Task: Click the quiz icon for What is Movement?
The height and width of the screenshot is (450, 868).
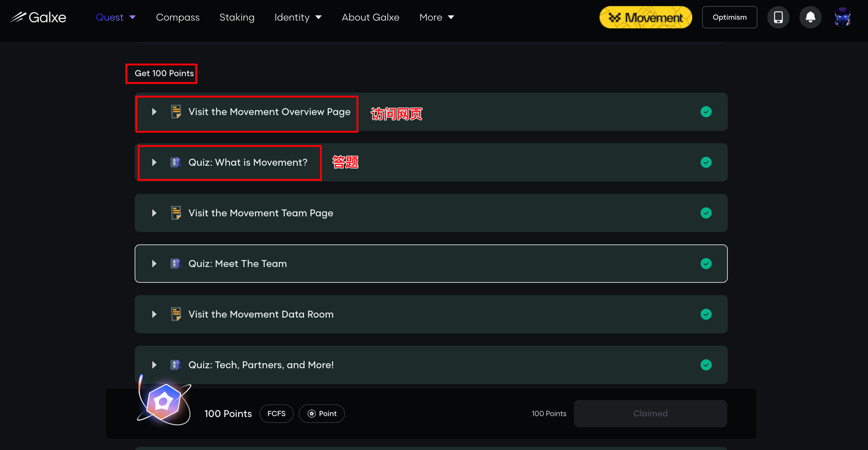Action: (175, 162)
